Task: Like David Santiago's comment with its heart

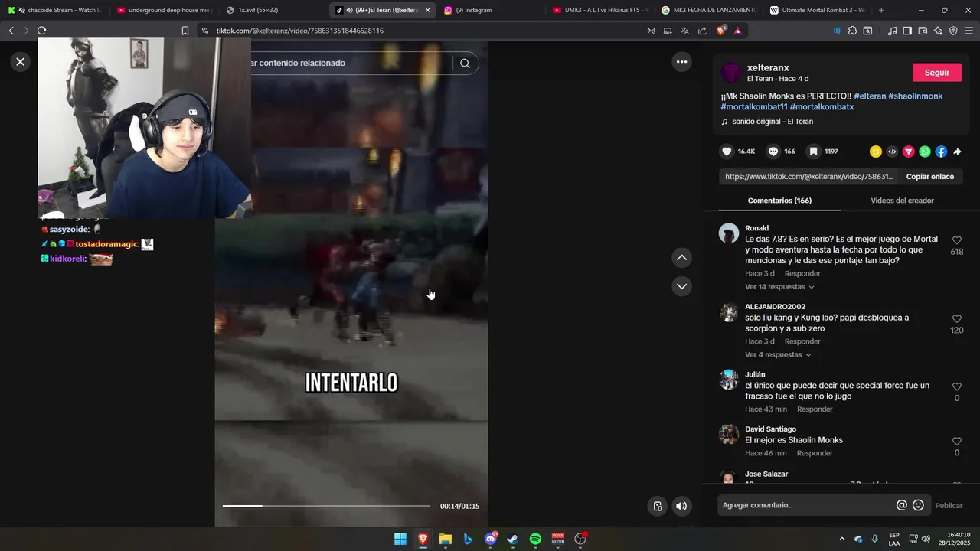Action: (957, 442)
